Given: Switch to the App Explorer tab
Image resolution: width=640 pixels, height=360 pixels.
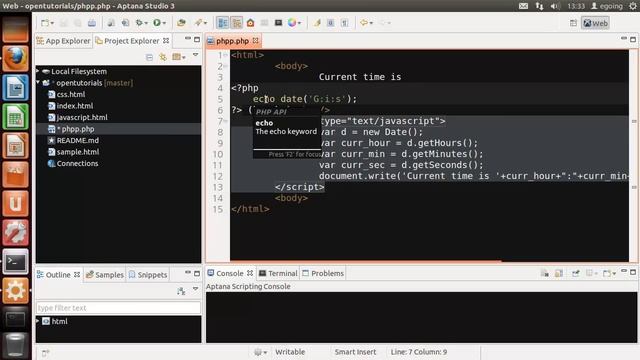Looking at the screenshot, I should click(x=63, y=41).
